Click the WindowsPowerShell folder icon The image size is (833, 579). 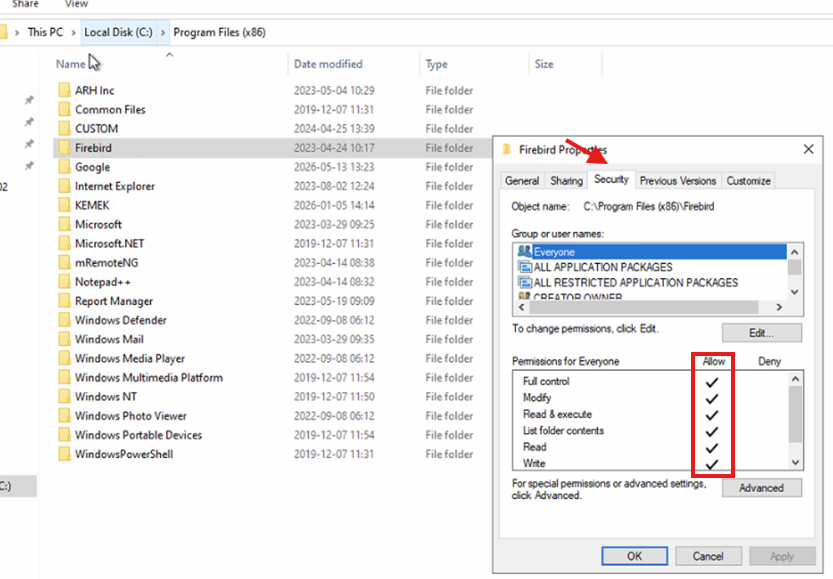tap(64, 454)
